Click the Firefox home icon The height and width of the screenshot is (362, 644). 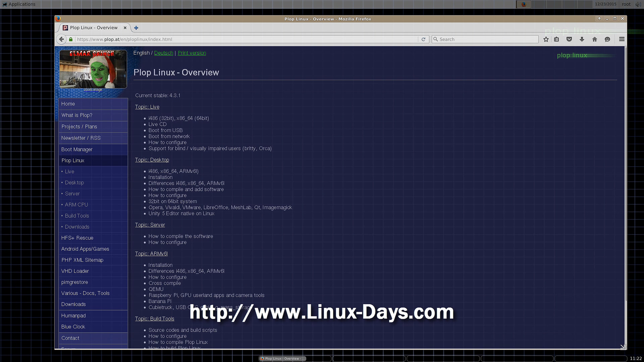click(595, 39)
